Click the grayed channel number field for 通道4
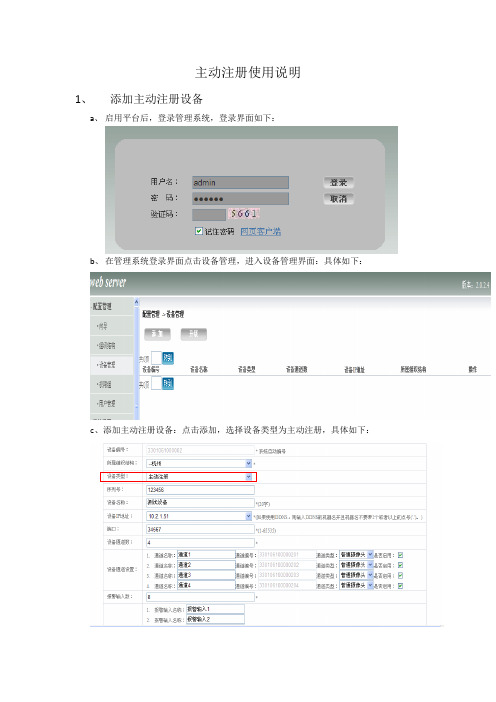 point(285,585)
